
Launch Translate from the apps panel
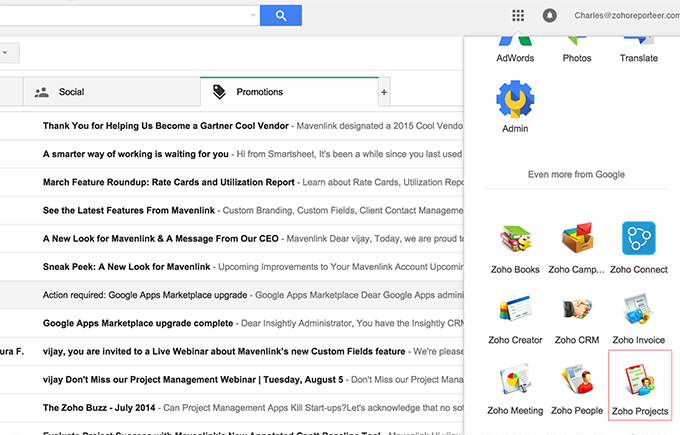tap(638, 50)
